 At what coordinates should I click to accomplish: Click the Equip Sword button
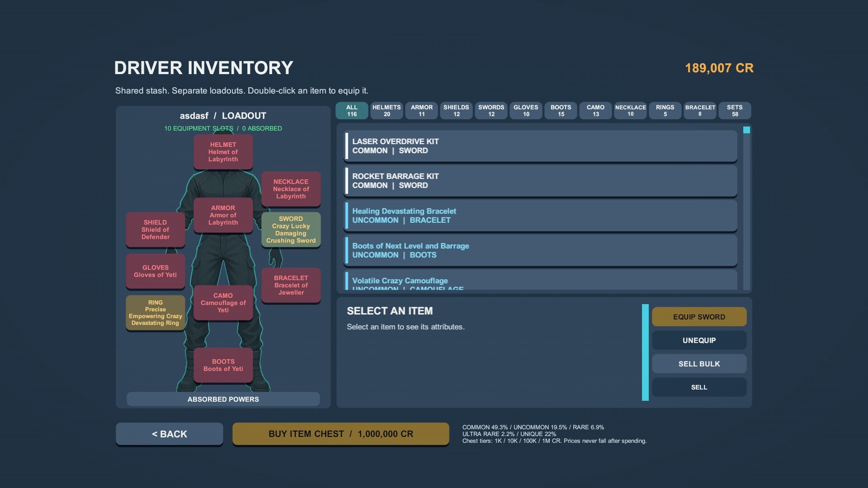(x=699, y=317)
